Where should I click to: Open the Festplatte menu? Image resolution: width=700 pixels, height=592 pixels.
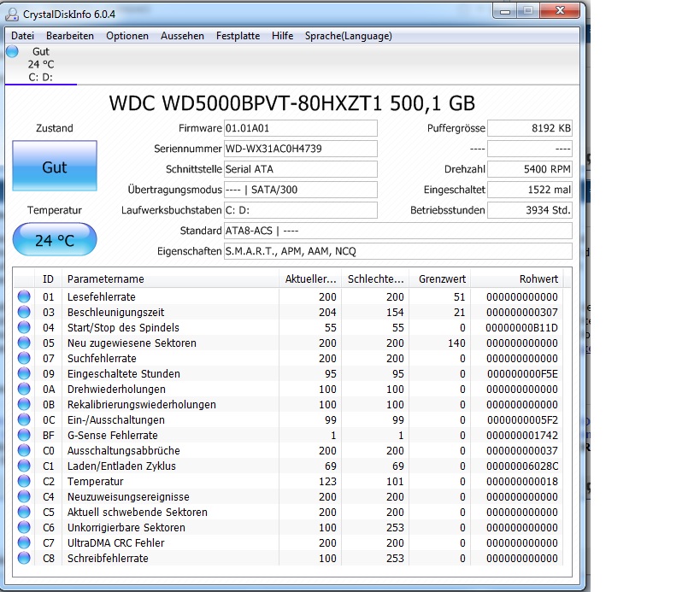(x=238, y=36)
